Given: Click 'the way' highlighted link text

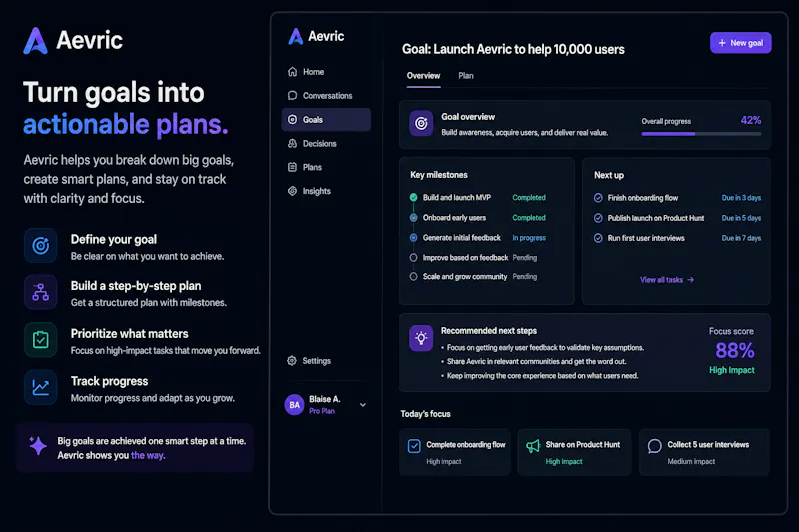Looking at the screenshot, I should pyautogui.click(x=148, y=455).
